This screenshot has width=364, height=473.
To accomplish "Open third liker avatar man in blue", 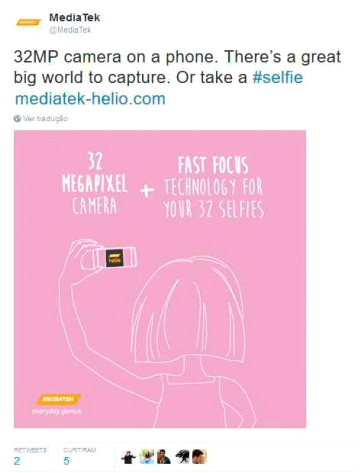I will pos(164,457).
